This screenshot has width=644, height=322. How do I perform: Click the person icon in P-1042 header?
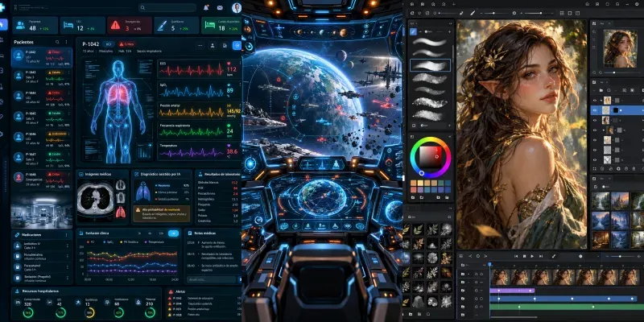click(x=213, y=46)
